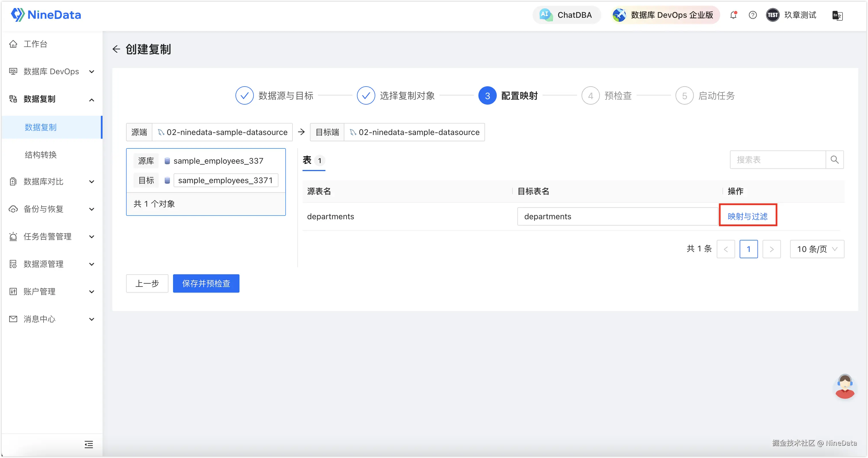Viewport: 868px width, 458px height.
Task: Open the 10 条/页 page size dropdown
Action: pyautogui.click(x=817, y=249)
